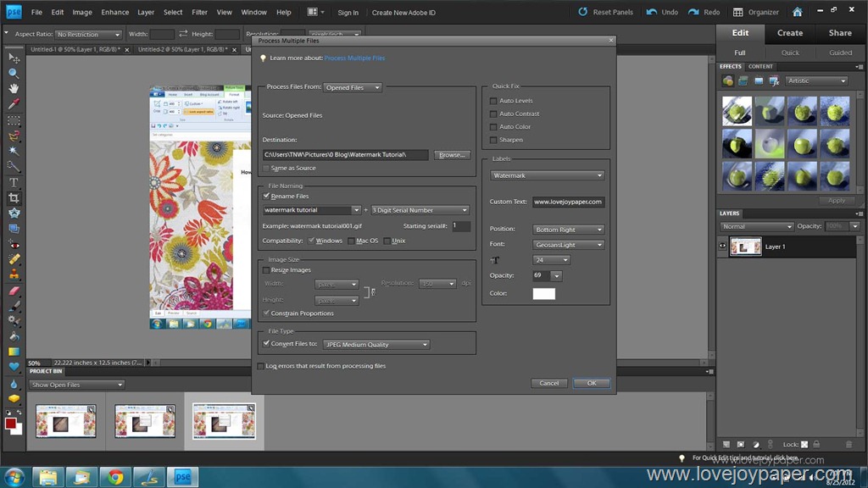Open the Process Files From dropdown
Image resolution: width=868 pixels, height=488 pixels.
point(353,87)
